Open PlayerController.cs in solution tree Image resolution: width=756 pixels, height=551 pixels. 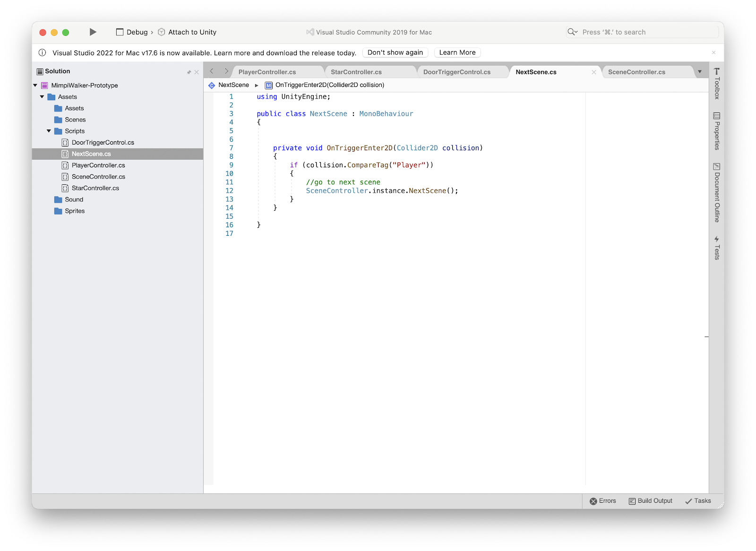coord(98,165)
